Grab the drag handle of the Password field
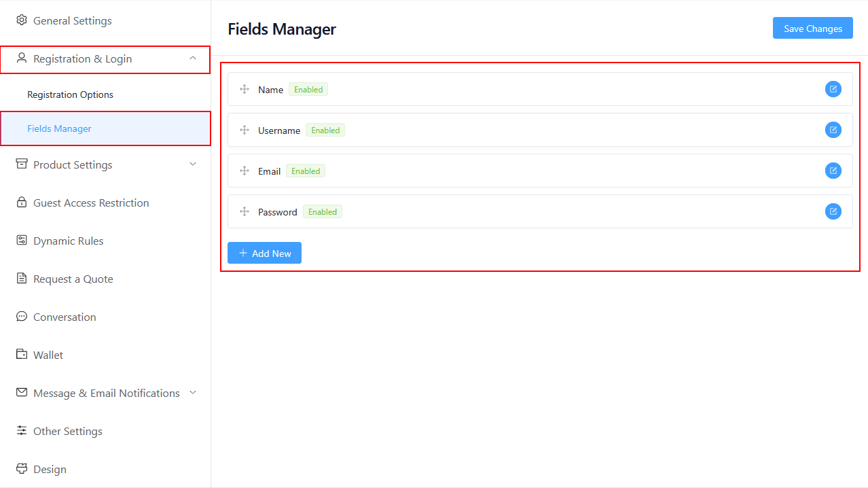The image size is (868, 488). (244, 211)
